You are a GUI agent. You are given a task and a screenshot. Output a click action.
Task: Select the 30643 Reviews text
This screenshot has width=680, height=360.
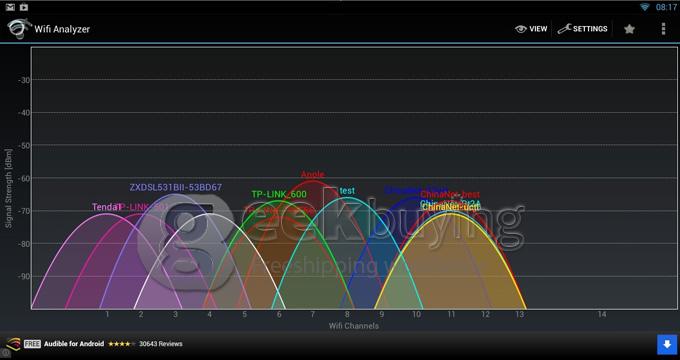(x=160, y=344)
